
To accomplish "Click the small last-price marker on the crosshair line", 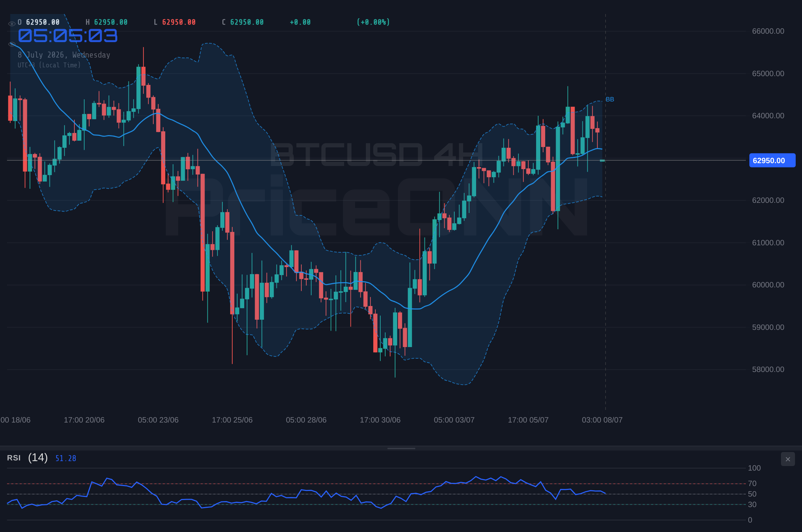I will pos(602,160).
